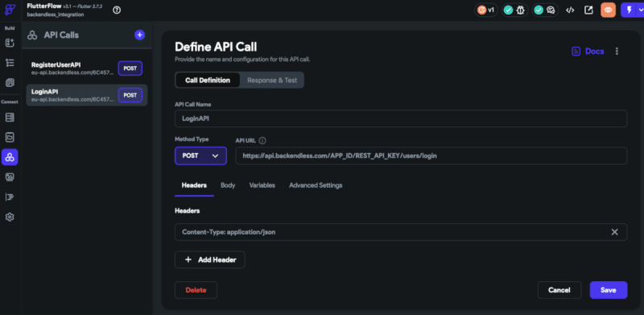Image resolution: width=644 pixels, height=315 pixels.
Task: Click the API Calls panel title
Action: [x=61, y=35]
